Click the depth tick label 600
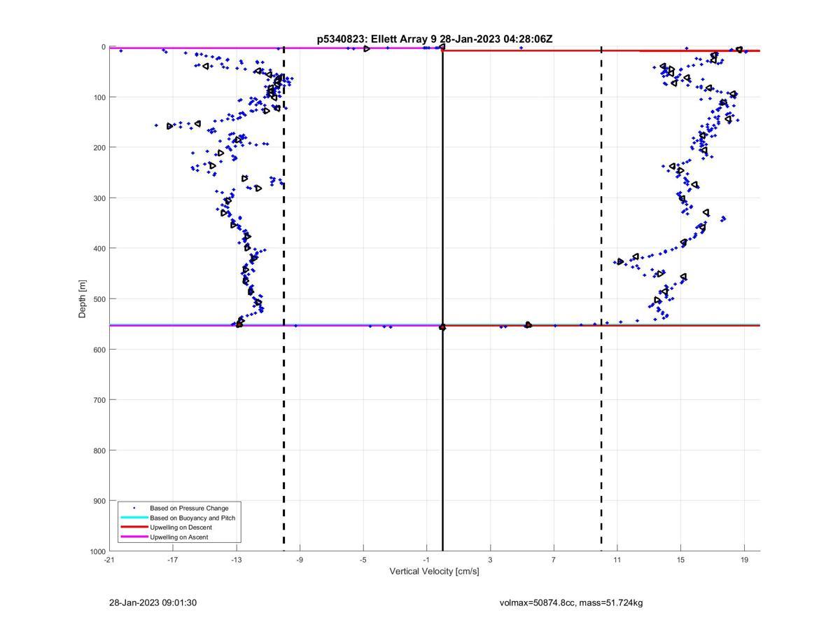This screenshot has height=620, width=840. coord(99,350)
